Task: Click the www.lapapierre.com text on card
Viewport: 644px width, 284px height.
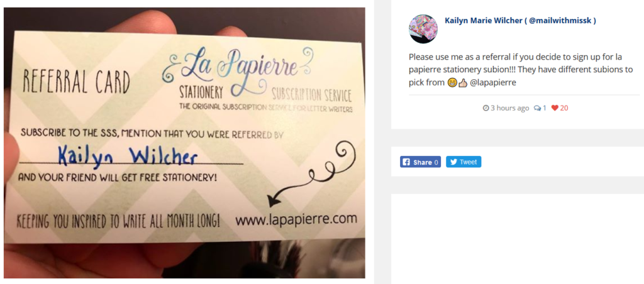Action: click(x=296, y=219)
